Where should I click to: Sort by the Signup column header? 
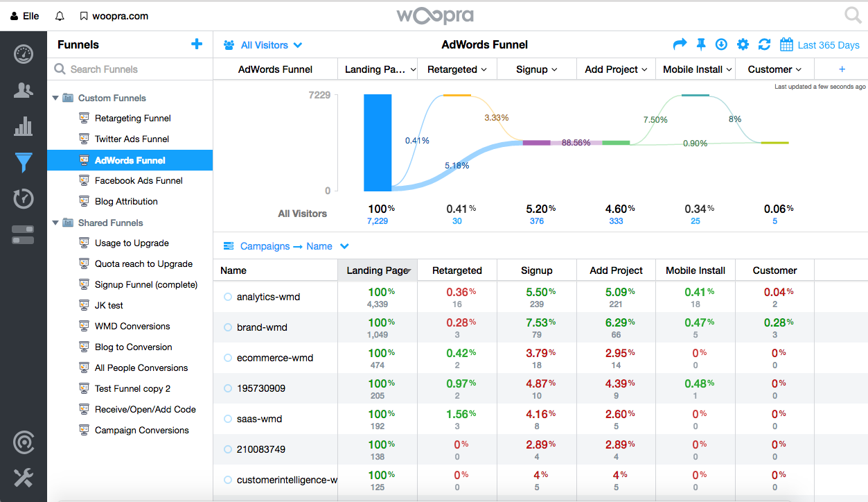537,270
